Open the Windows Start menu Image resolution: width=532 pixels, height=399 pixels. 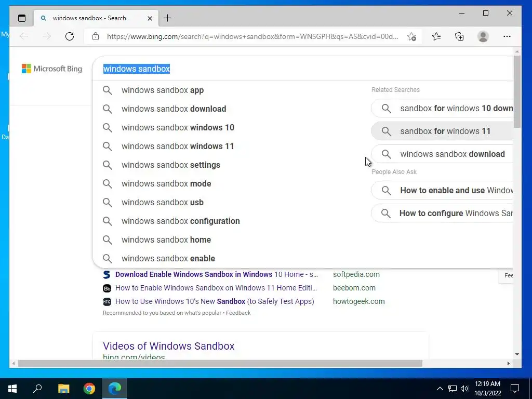[x=12, y=389]
